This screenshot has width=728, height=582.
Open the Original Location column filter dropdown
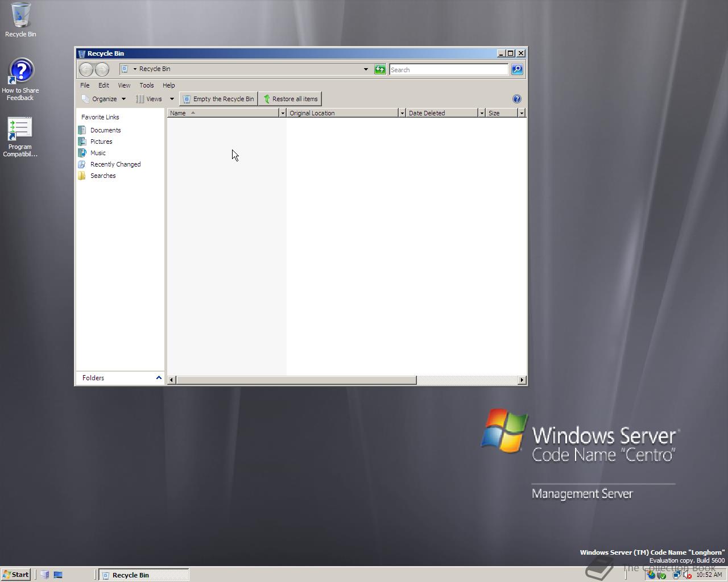402,113
